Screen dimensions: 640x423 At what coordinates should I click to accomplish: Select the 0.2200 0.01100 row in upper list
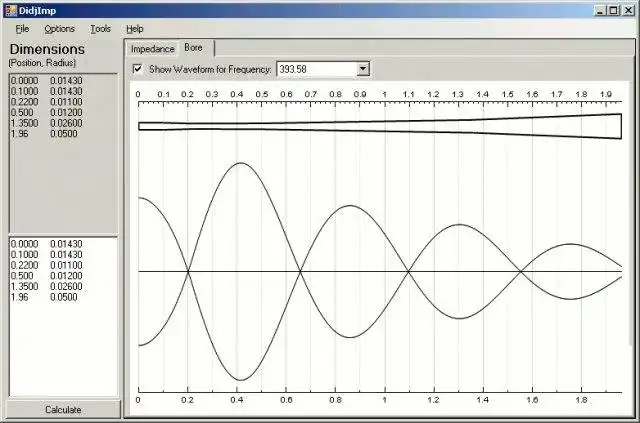tap(47, 102)
